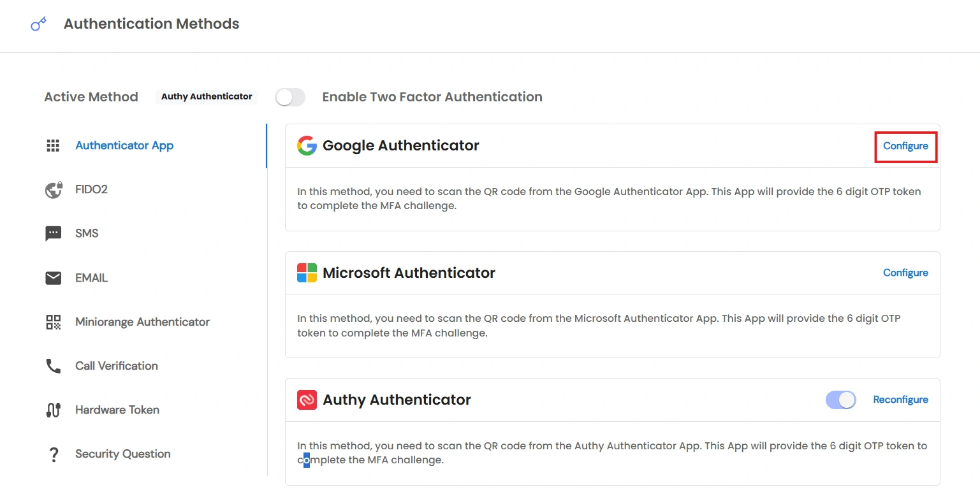Click the Call Verification phone icon

pos(53,366)
